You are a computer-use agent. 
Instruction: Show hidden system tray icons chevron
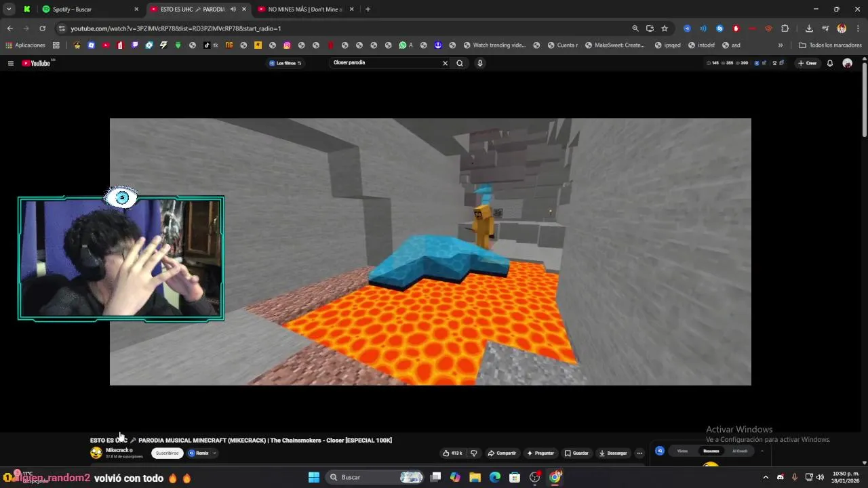tap(766, 477)
